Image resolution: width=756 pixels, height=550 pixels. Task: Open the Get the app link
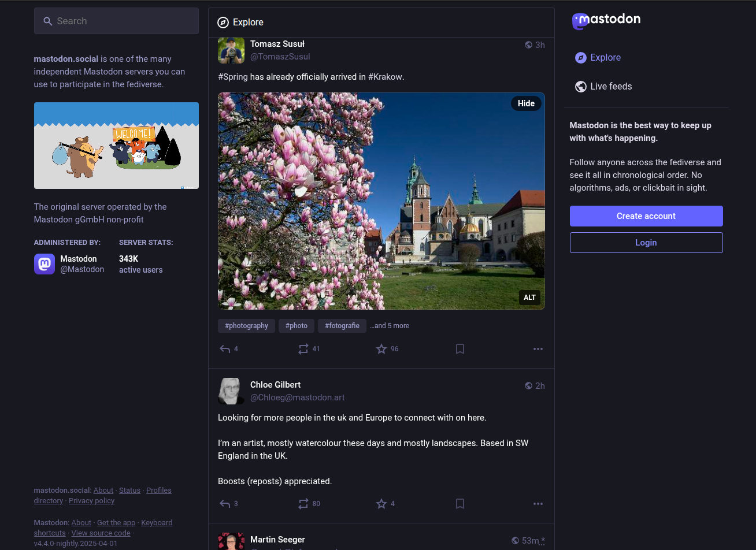click(116, 523)
